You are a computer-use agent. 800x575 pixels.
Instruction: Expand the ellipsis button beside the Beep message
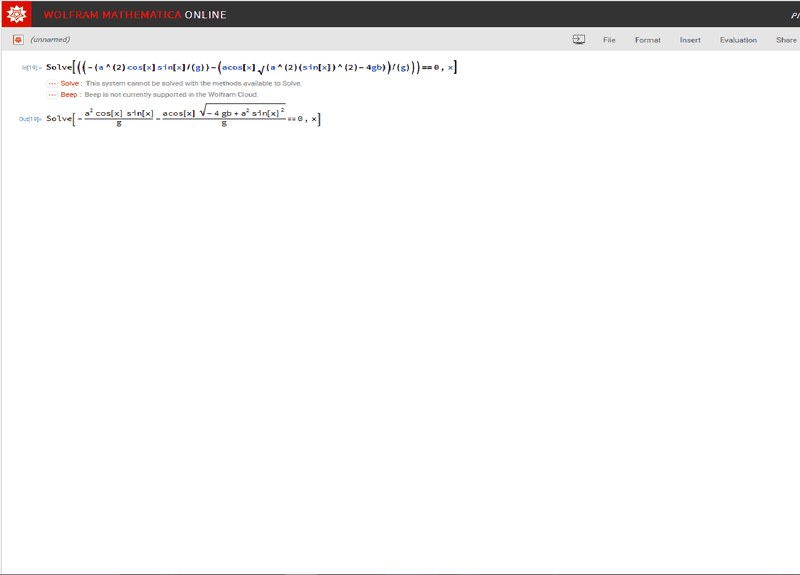[52, 95]
